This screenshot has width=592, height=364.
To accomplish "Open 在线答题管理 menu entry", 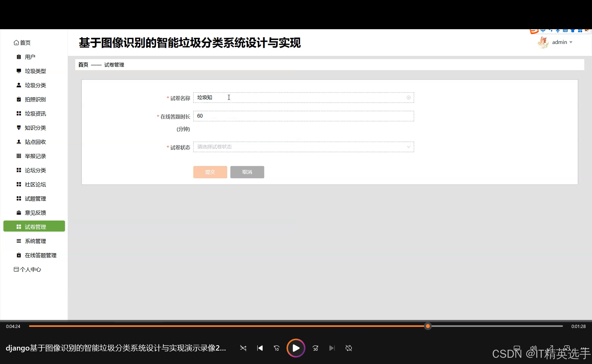I will pos(40,255).
